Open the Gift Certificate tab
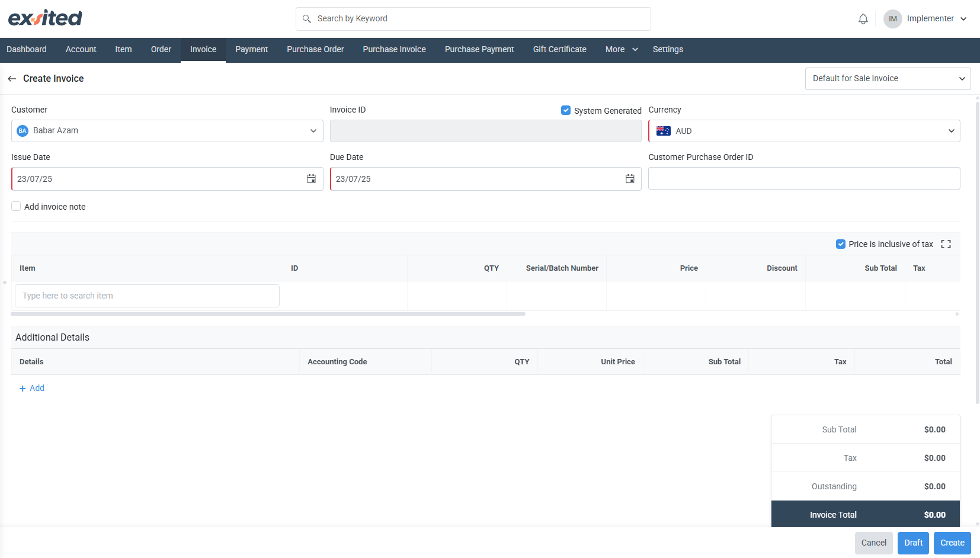 [x=560, y=50]
